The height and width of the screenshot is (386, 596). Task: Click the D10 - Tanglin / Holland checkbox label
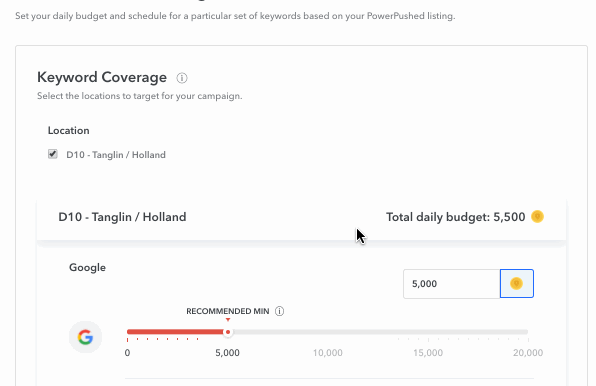(116, 155)
